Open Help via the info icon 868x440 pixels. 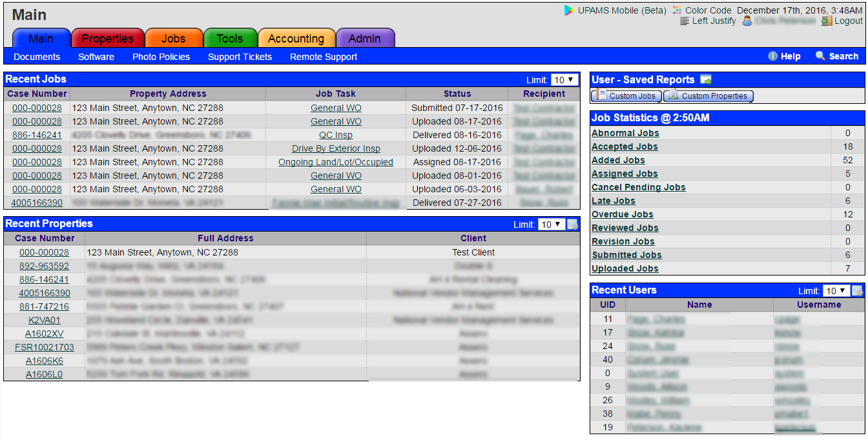(772, 57)
